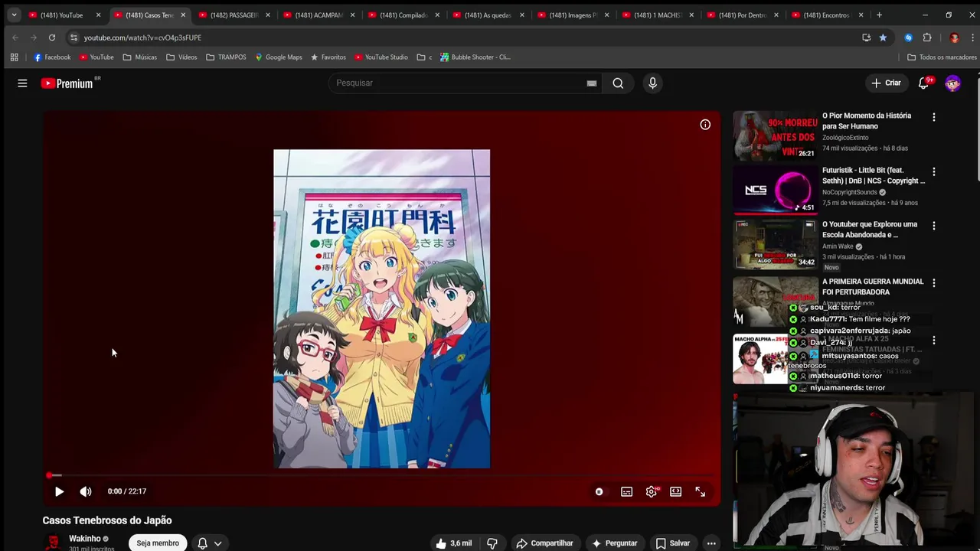Image resolution: width=980 pixels, height=551 pixels.
Task: Open a new browser tab
Action: pos(879,15)
